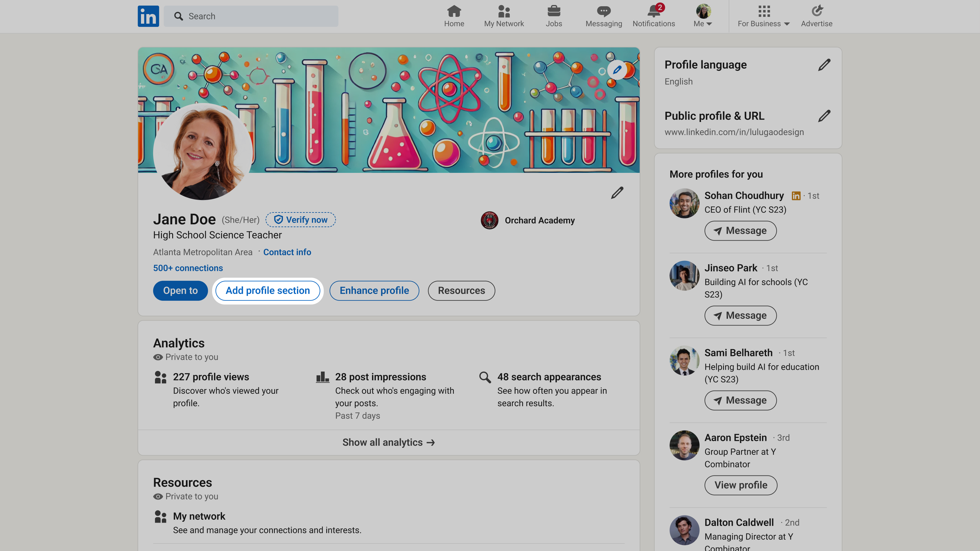Viewport: 980px width, 551px height.
Task: Click the 48 search appearances heading
Action: [x=549, y=377]
